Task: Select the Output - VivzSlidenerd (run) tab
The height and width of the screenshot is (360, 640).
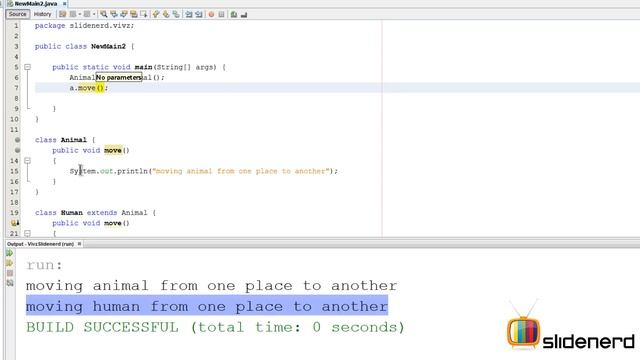Action: (40, 244)
